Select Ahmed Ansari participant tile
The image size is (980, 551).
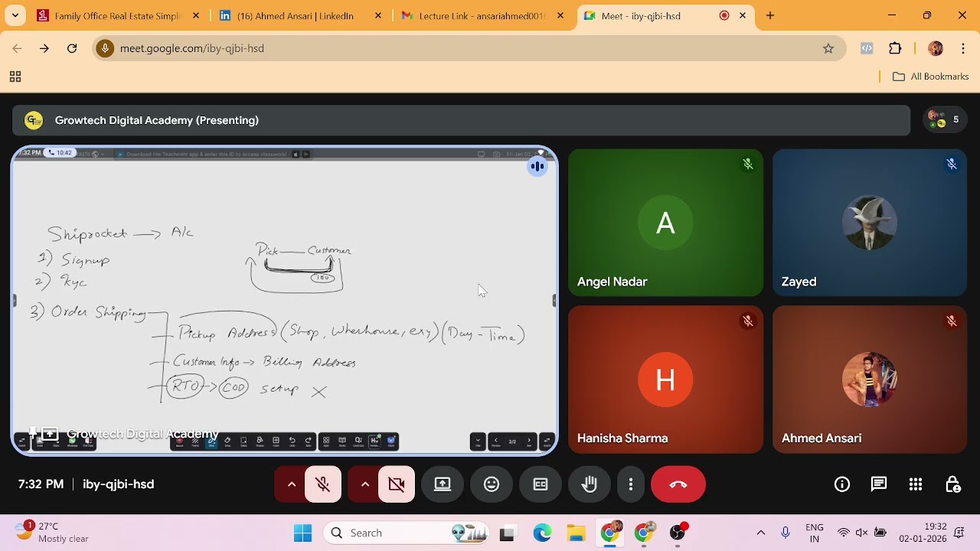(870, 380)
